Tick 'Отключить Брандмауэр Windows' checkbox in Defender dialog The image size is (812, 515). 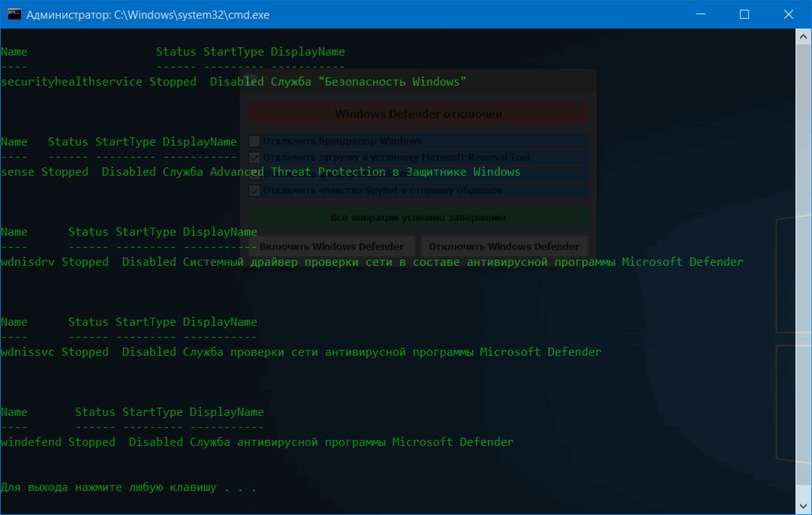pyautogui.click(x=254, y=141)
